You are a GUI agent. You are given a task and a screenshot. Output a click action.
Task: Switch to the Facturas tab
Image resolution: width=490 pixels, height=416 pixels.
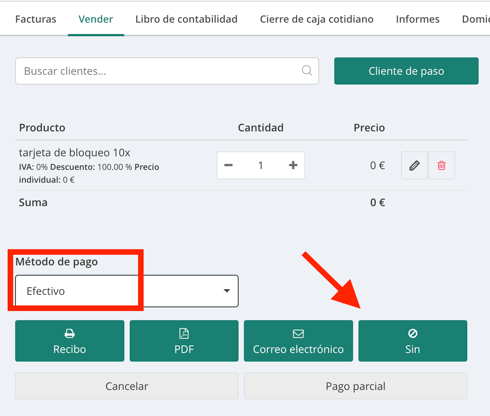36,19
